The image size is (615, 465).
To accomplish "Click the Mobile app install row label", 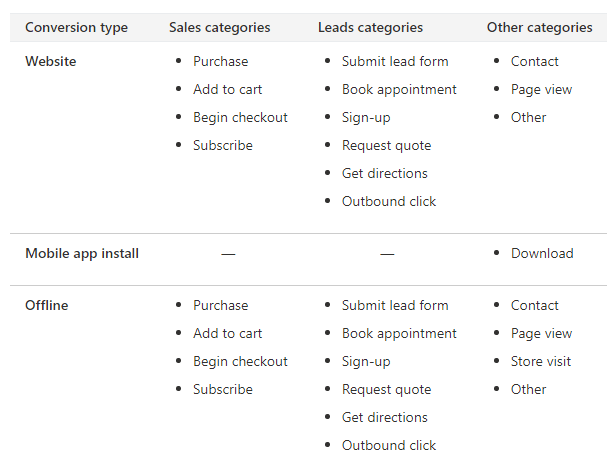I will click(x=82, y=254).
